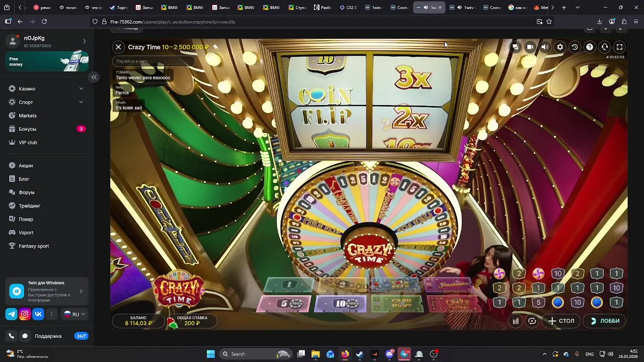Click the site shield icon in the address bar
Viewport: 644px width, 362px height.
point(95,22)
